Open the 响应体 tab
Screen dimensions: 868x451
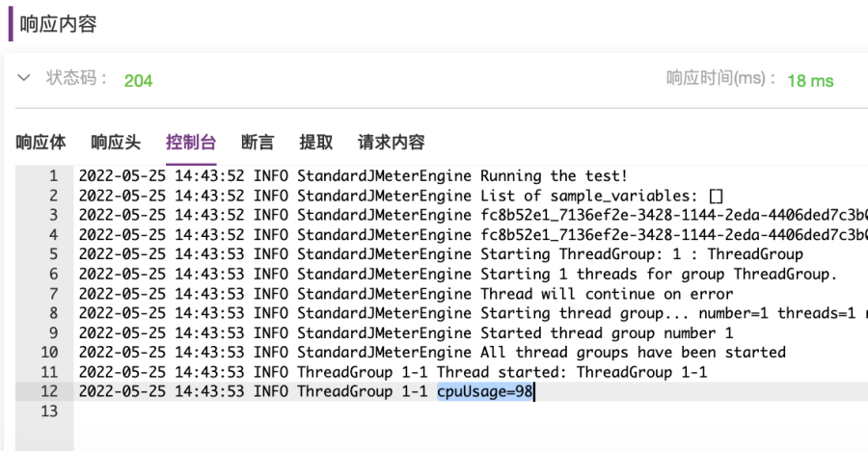41,143
